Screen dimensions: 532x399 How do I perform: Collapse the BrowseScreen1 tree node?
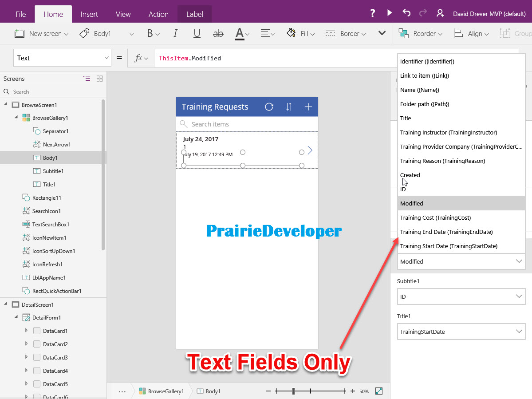tap(5, 104)
